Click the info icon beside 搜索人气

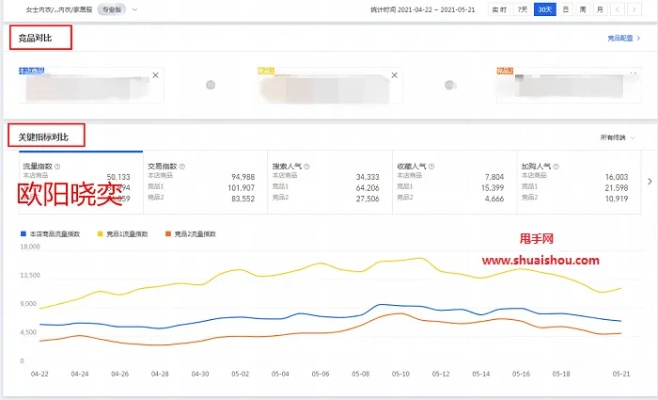[x=306, y=166]
